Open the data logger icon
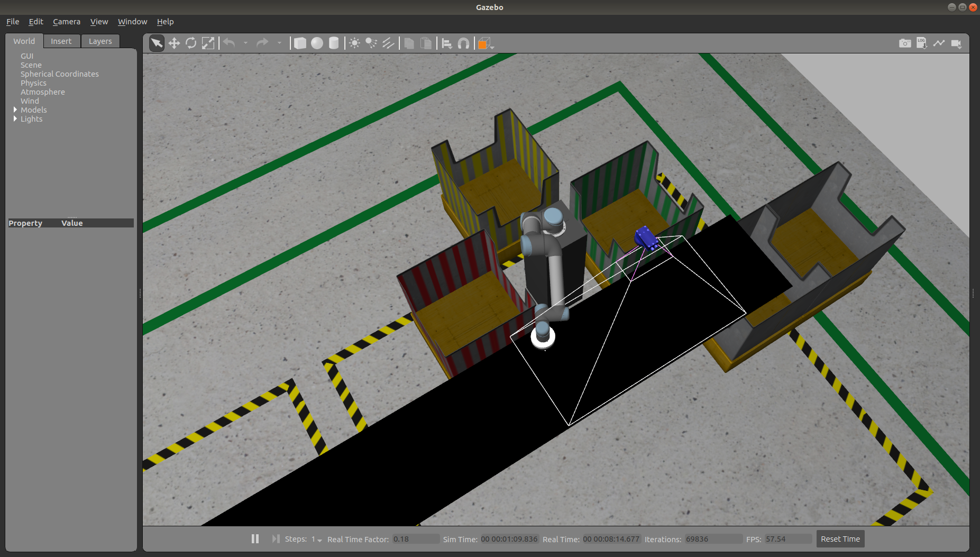980x557 pixels. coord(922,43)
